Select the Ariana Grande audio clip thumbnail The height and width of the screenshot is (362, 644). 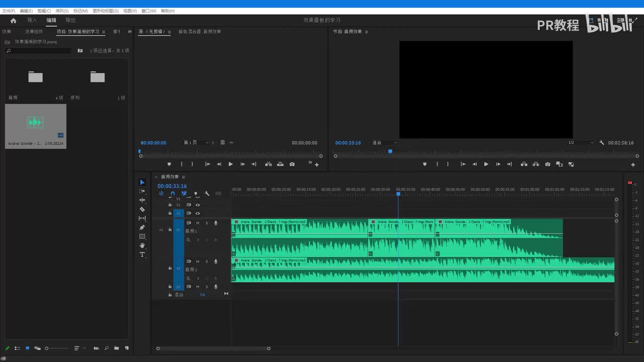[36, 123]
